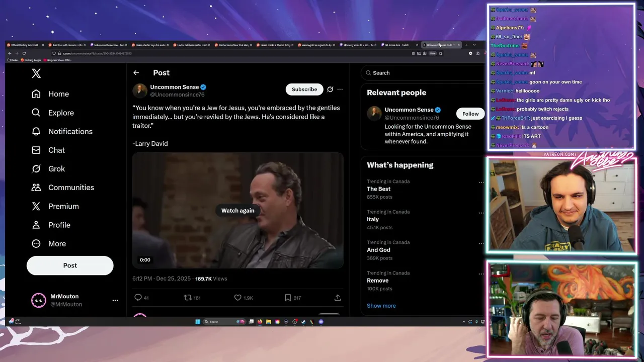Screen dimensions: 644x362
Task: Open MrMouton account menu dots
Action: click(x=115, y=300)
